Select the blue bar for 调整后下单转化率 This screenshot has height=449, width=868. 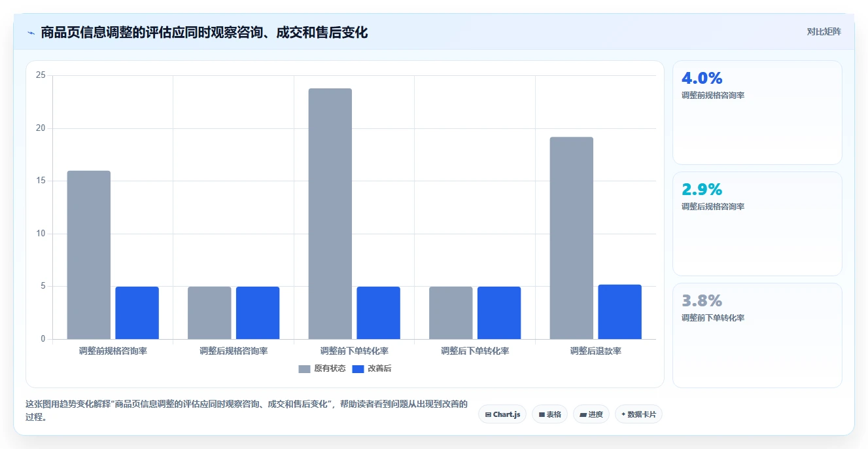[499, 313]
